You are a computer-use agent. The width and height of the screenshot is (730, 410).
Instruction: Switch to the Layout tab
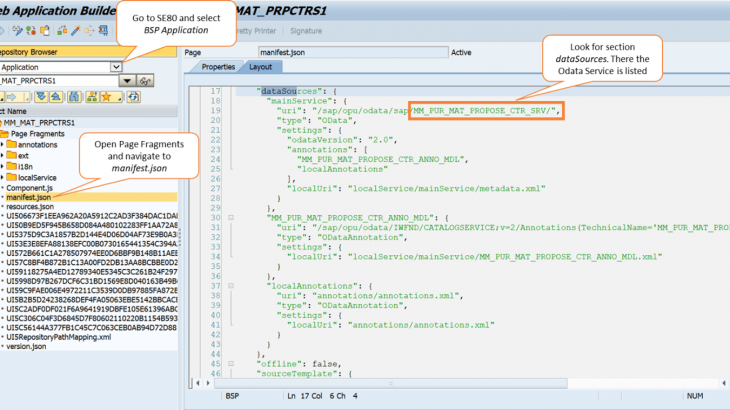point(261,67)
